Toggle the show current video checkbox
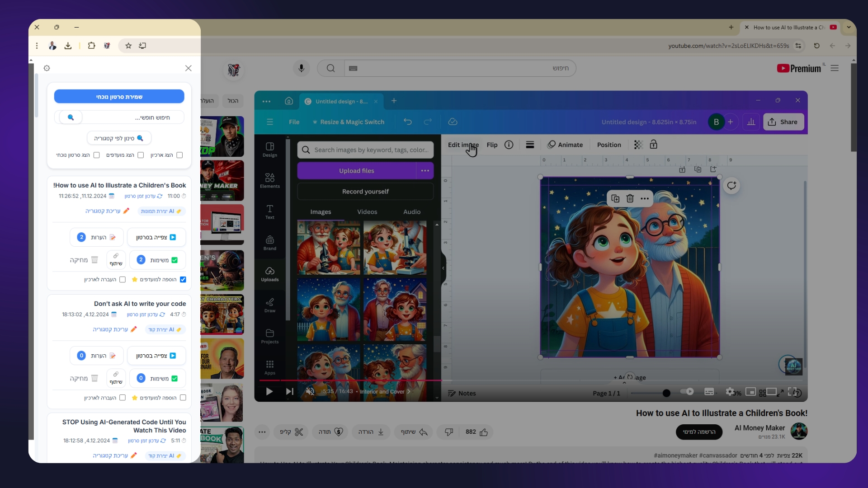The image size is (868, 488). (96, 155)
